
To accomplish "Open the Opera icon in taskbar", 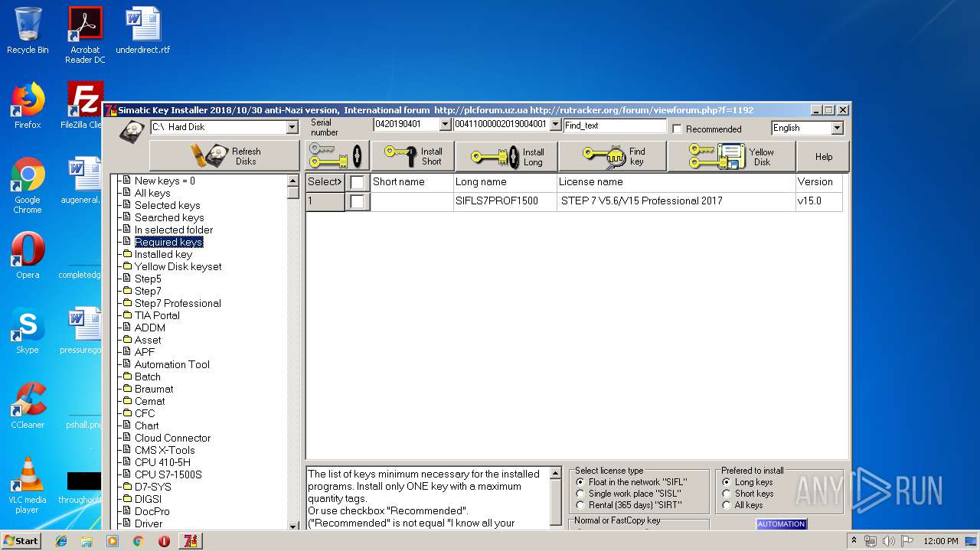I will click(164, 541).
